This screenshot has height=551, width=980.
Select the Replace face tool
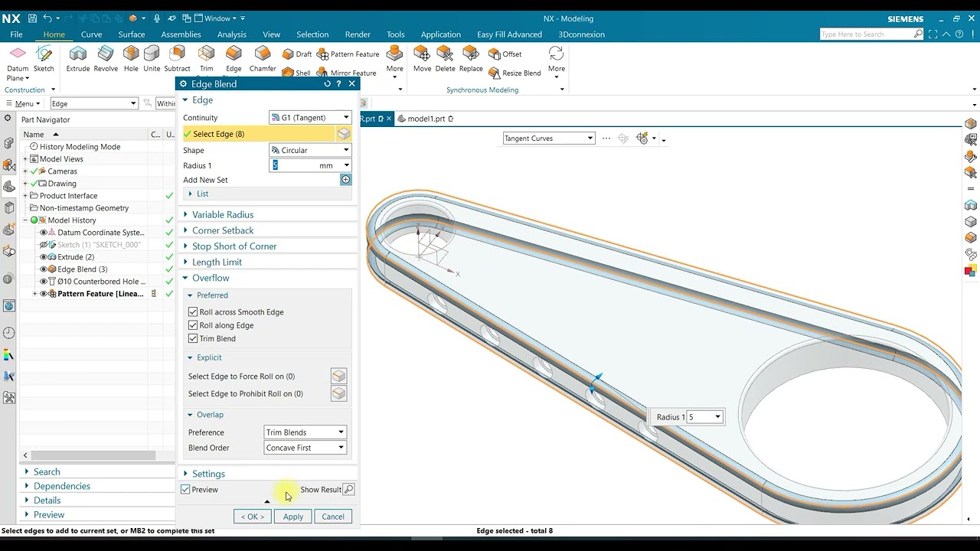coord(471,59)
